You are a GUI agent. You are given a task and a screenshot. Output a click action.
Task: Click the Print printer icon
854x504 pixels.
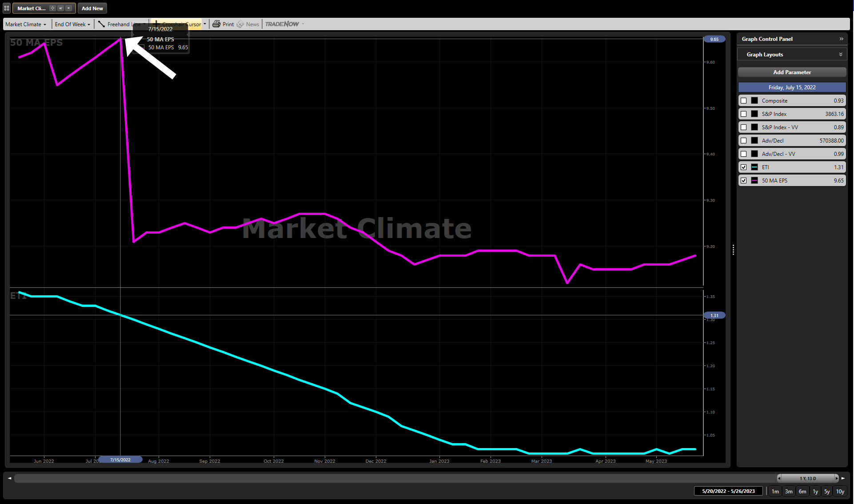(x=216, y=24)
